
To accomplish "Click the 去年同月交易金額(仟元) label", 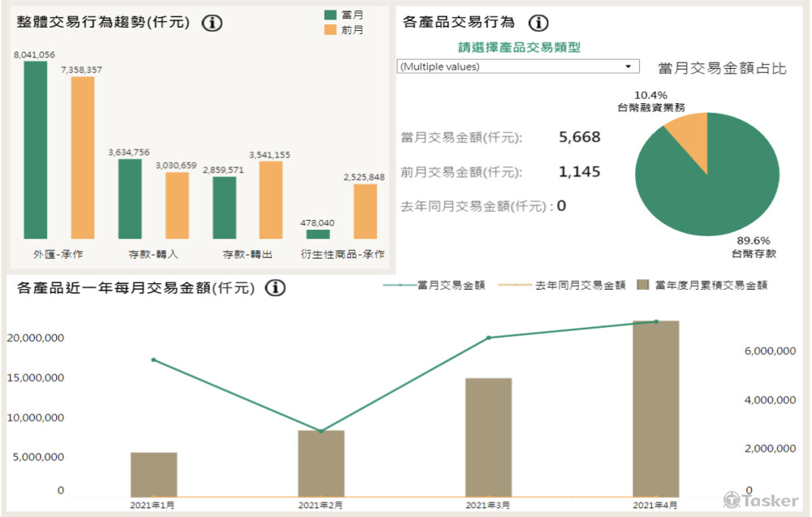I will 477,206.
